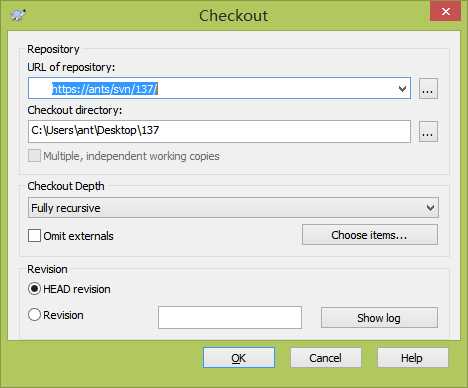This screenshot has width=468, height=388.
Task: Click the Revision number input field
Action: tap(230, 317)
